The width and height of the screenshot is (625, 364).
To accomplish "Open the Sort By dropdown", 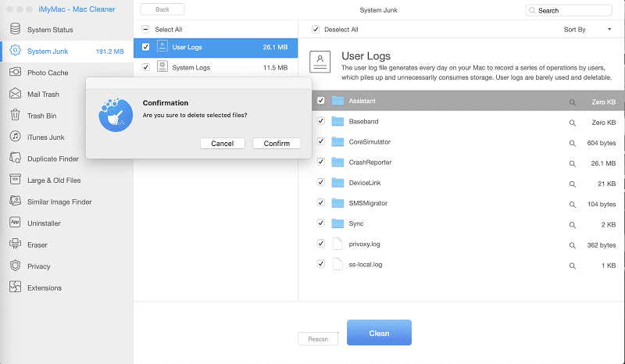I will 587,29.
